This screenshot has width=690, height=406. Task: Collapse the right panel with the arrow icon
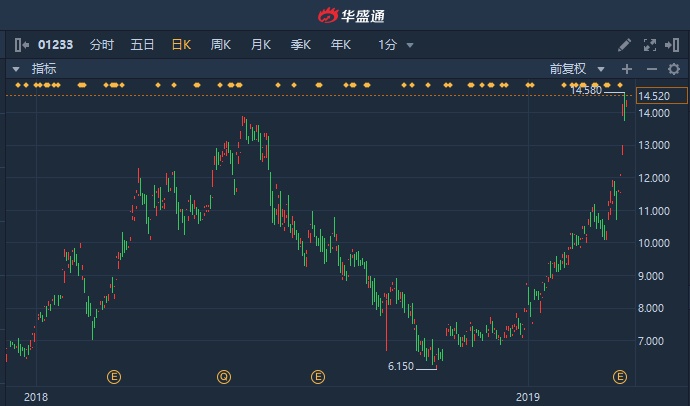672,45
